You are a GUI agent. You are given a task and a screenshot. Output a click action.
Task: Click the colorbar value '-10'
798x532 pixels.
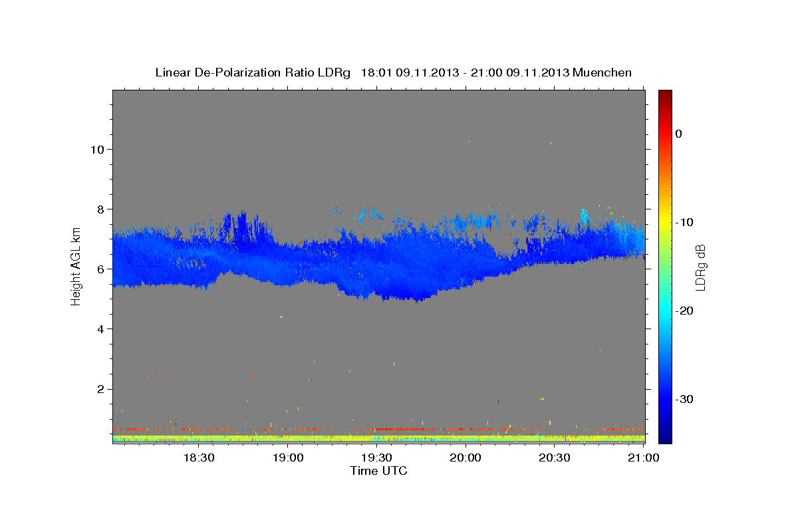684,222
